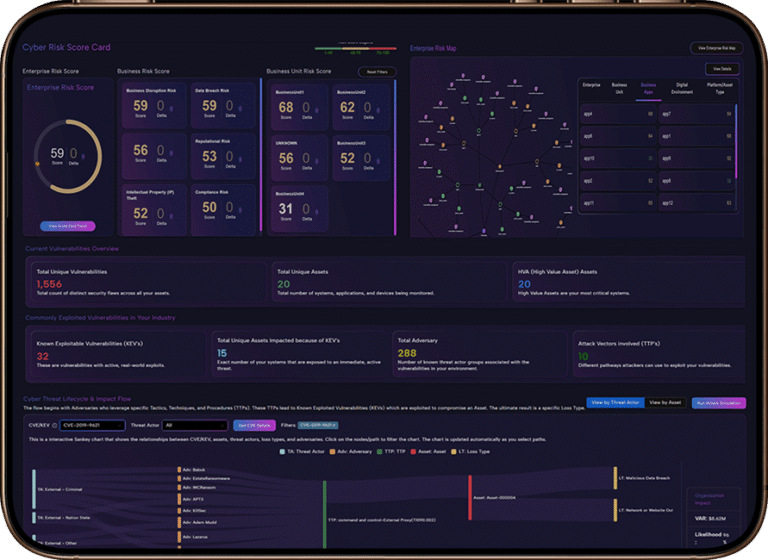Screen dimensions: 768x560
Task: Open the Business Unit tab
Action: click(x=620, y=88)
